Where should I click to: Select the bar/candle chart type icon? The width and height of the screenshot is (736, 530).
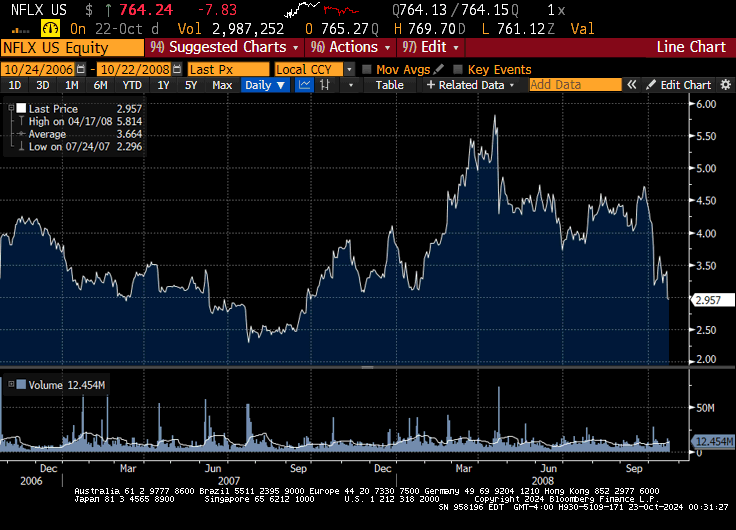(325, 85)
